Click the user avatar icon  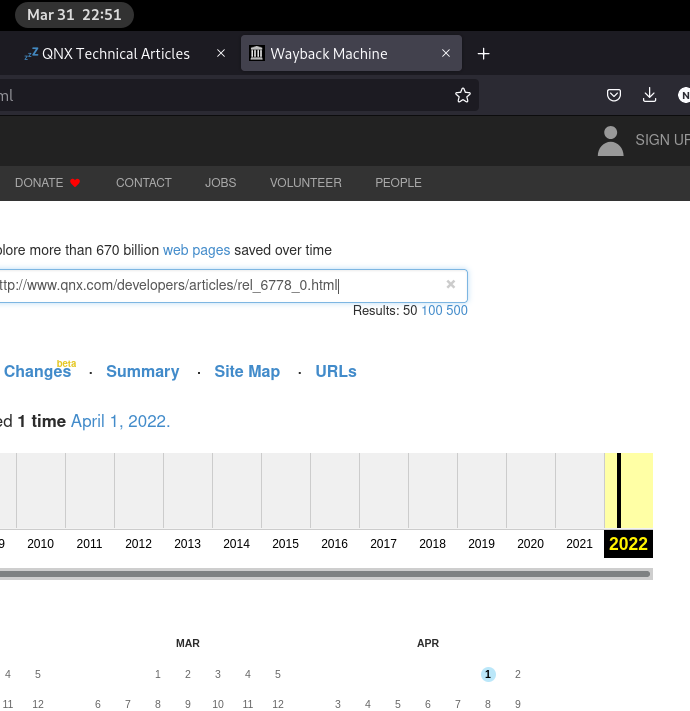tap(610, 141)
